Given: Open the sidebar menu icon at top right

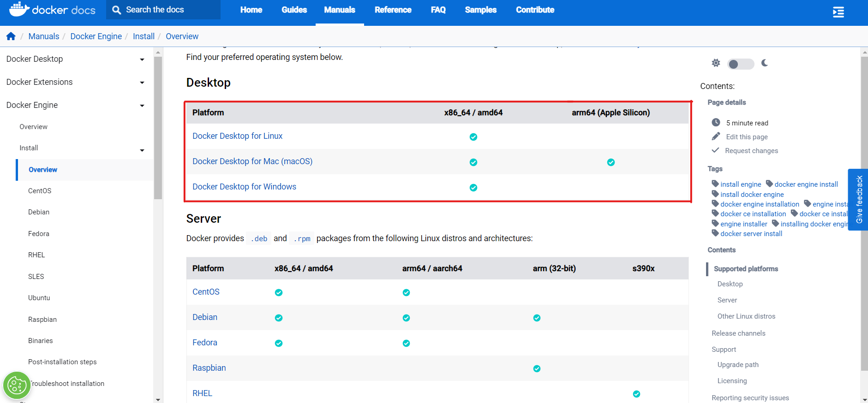Looking at the screenshot, I should (838, 12).
